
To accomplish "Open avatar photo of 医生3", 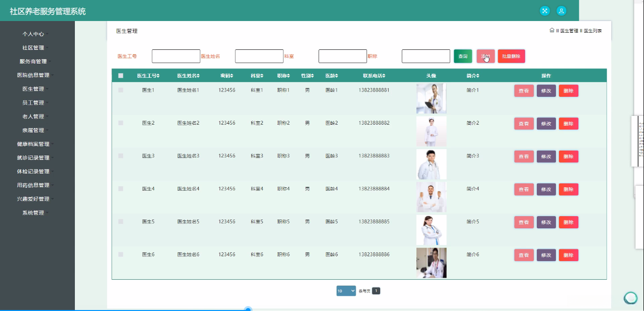I will point(431,164).
